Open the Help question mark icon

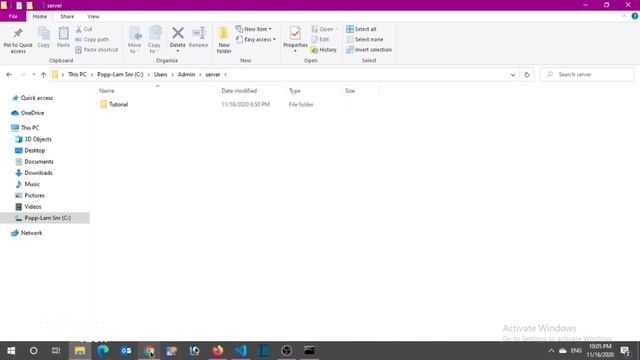[634, 16]
